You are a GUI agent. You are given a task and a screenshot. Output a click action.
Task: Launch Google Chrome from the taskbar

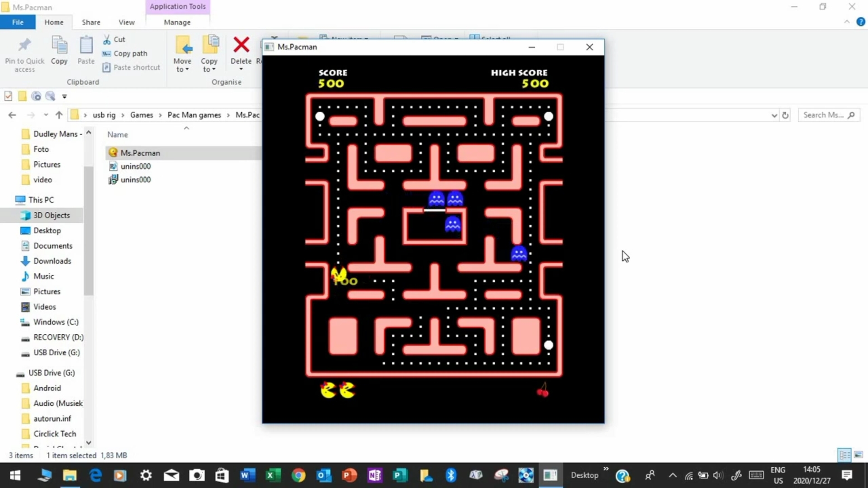[x=298, y=475]
